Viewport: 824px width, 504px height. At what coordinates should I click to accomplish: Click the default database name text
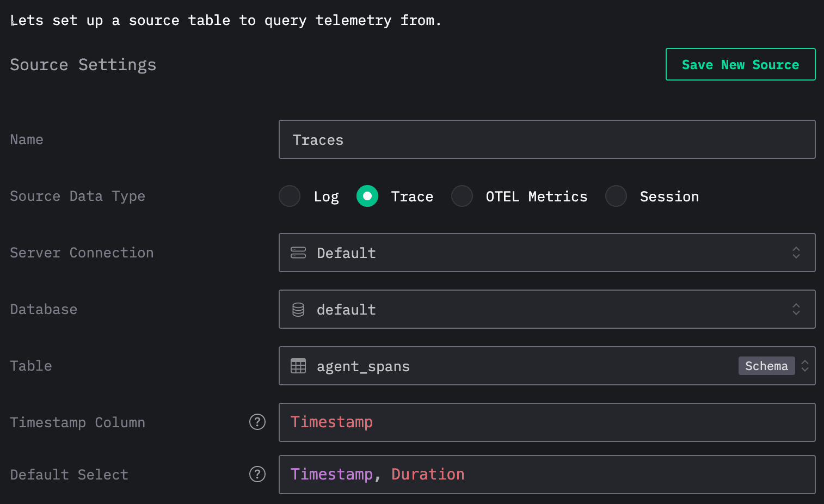(346, 310)
